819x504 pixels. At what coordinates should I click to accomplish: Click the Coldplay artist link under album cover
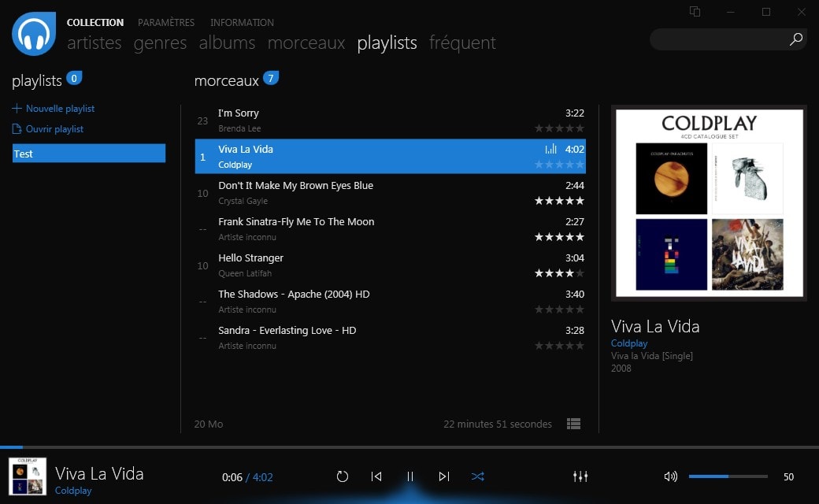(629, 343)
